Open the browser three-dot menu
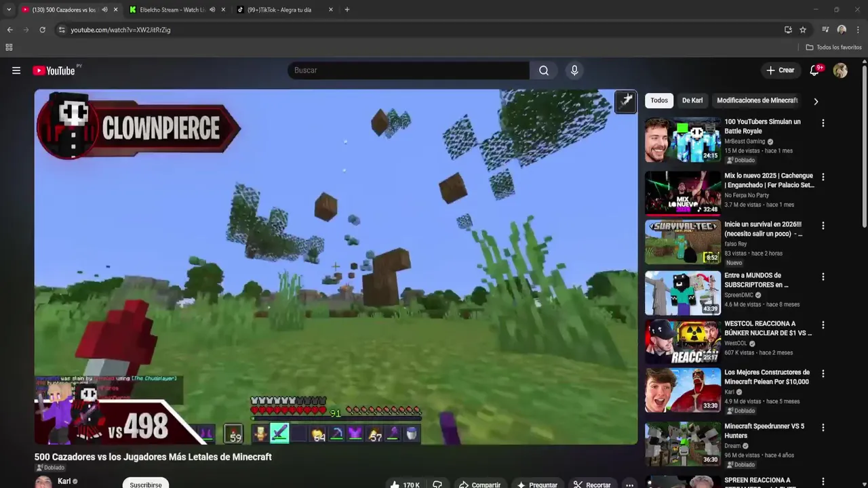Viewport: 868px width, 488px height. tap(859, 30)
